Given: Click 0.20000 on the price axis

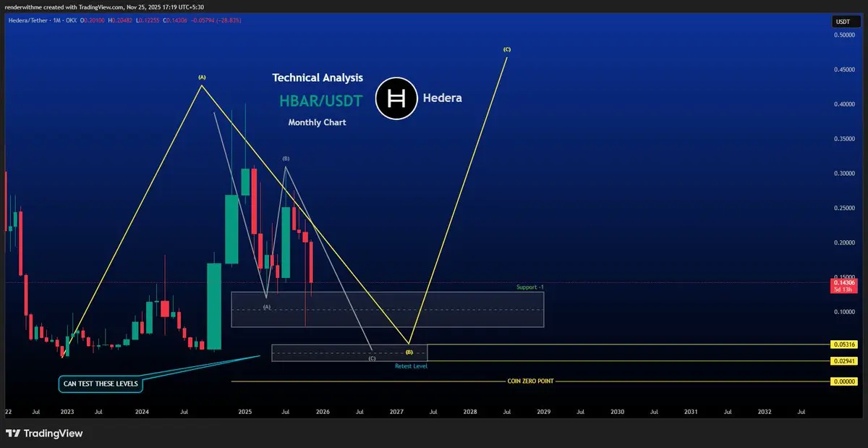Looking at the screenshot, I should click(x=843, y=243).
